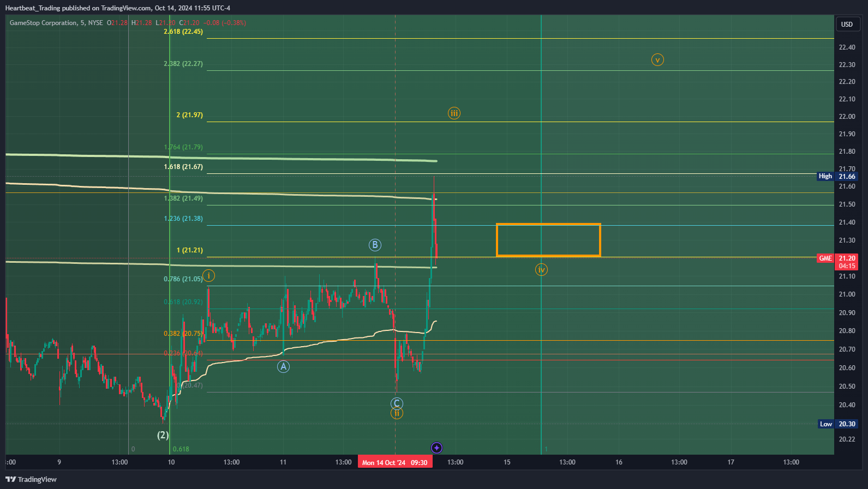The width and height of the screenshot is (868, 489).
Task: Click the 1.764 (21.79) Fibonacci label
Action: tap(183, 147)
